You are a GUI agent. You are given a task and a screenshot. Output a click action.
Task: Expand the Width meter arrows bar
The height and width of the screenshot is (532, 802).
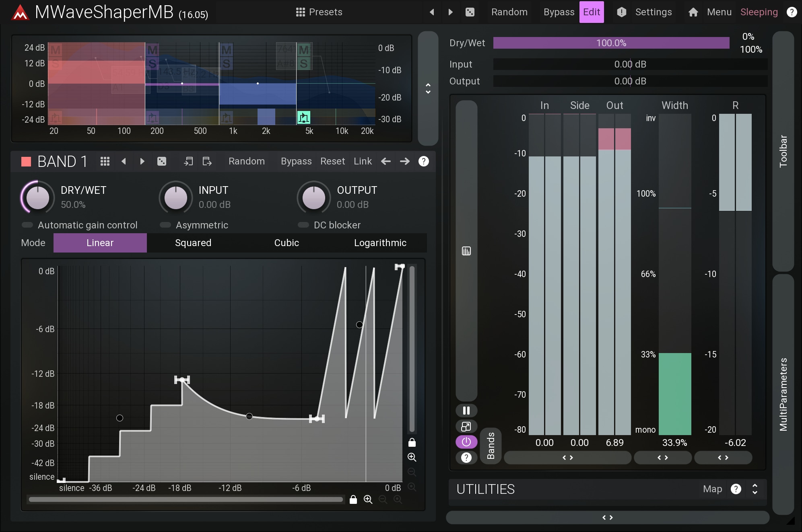662,458
